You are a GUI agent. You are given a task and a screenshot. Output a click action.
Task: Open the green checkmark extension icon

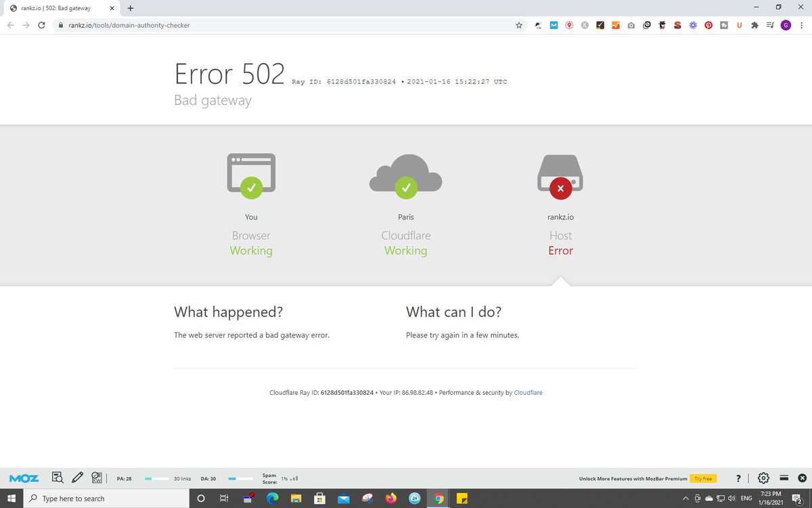[x=600, y=25]
